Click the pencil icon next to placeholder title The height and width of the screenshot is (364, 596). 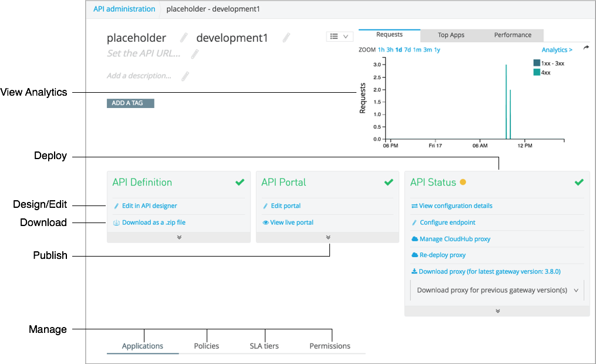tap(183, 37)
